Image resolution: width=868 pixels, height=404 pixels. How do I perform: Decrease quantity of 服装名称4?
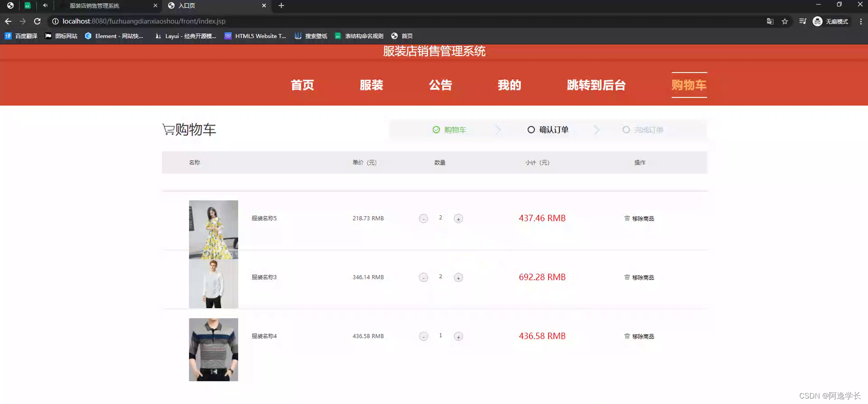point(423,336)
